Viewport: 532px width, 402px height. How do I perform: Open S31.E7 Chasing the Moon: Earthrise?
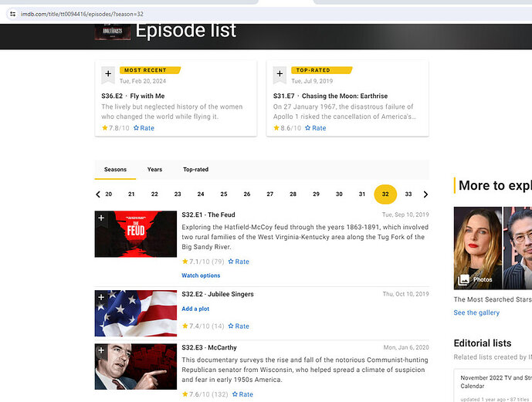[330, 96]
